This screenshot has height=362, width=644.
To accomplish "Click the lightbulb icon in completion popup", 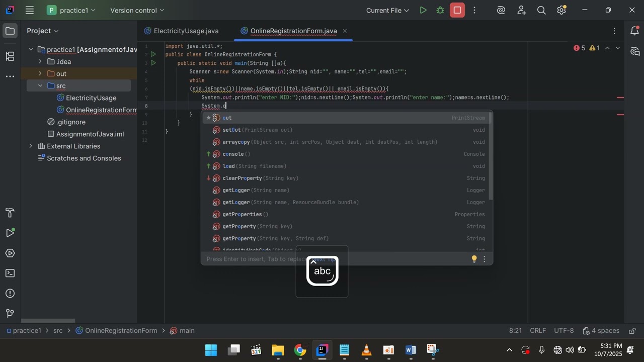I will [474, 259].
